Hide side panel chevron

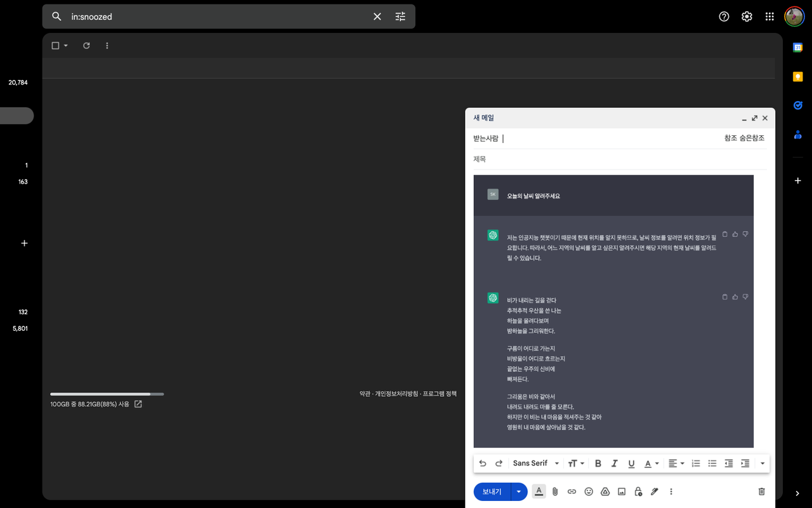[798, 493]
